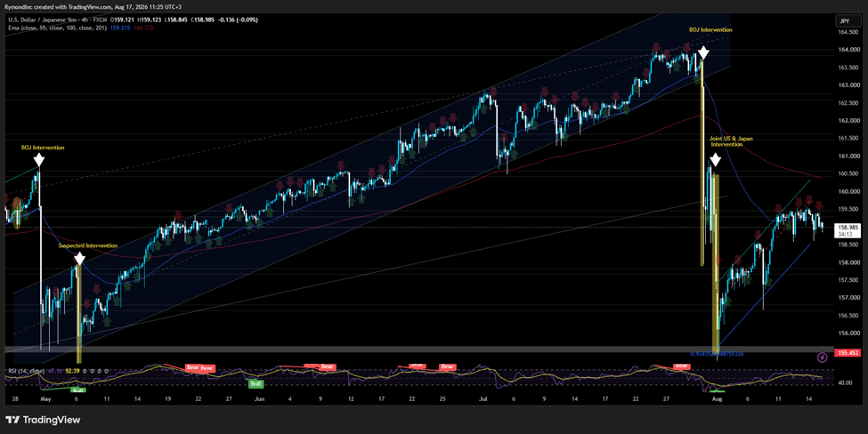The image size is (868, 434).
Task: Select the BOJ Intervention label near the 164.000 peak
Action: click(710, 30)
